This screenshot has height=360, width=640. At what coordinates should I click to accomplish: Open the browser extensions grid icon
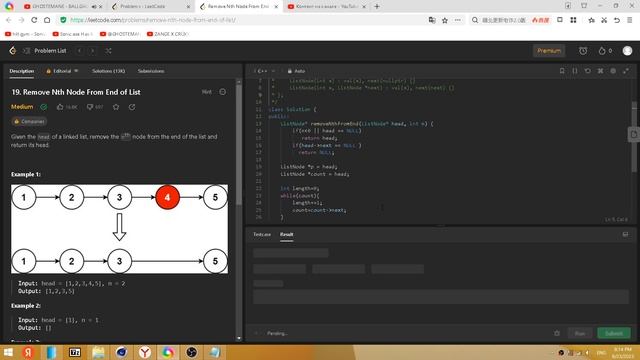click(573, 20)
